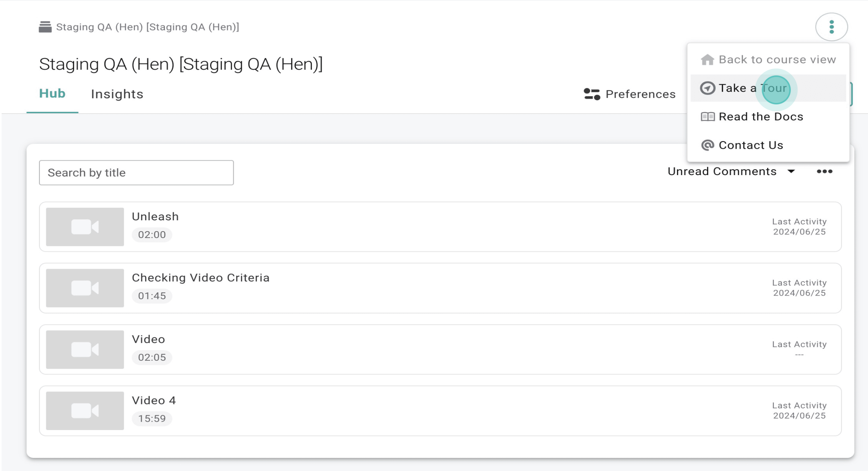Click the Unread Comments dropdown arrow
Screen dimensions: 868x471
click(x=791, y=171)
